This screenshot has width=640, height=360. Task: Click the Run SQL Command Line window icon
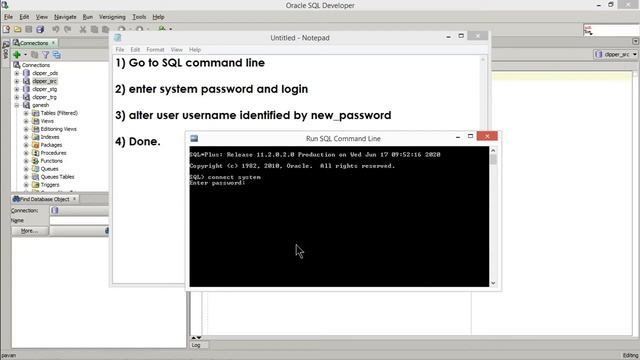tap(194, 138)
